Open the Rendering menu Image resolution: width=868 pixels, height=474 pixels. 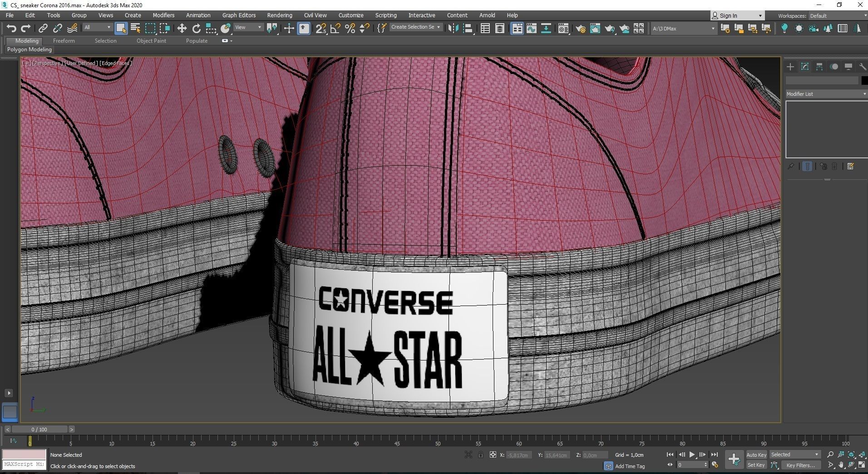pyautogui.click(x=280, y=15)
